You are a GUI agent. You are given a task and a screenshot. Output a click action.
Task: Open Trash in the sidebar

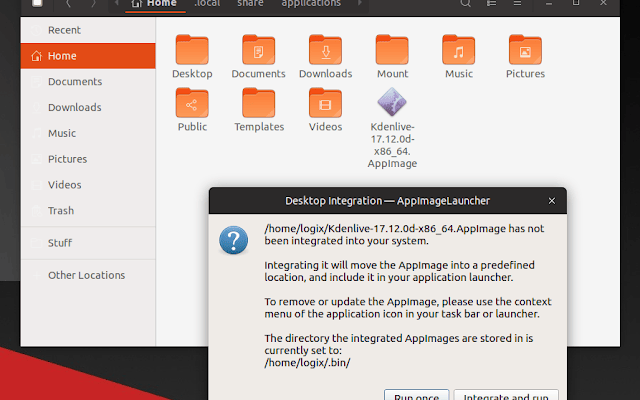coord(88,211)
